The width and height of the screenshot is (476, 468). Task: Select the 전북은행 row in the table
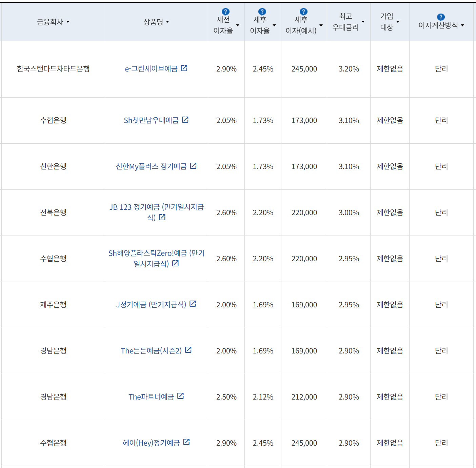[53, 212]
